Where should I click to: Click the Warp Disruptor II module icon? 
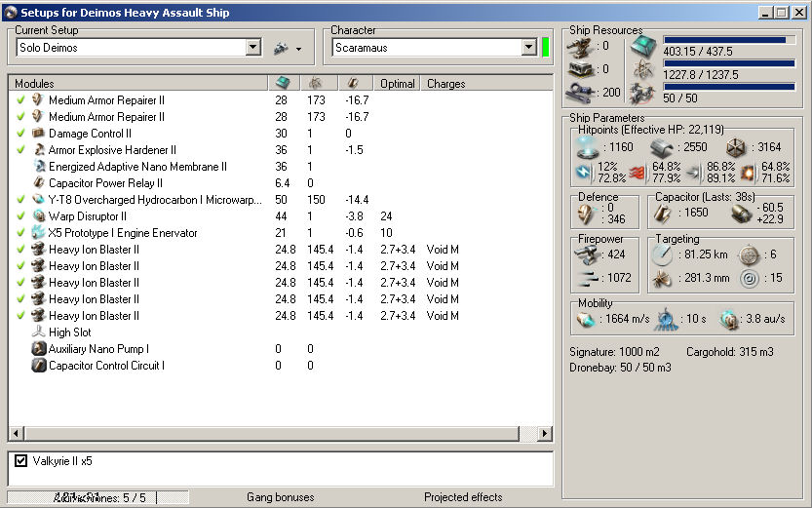39,216
